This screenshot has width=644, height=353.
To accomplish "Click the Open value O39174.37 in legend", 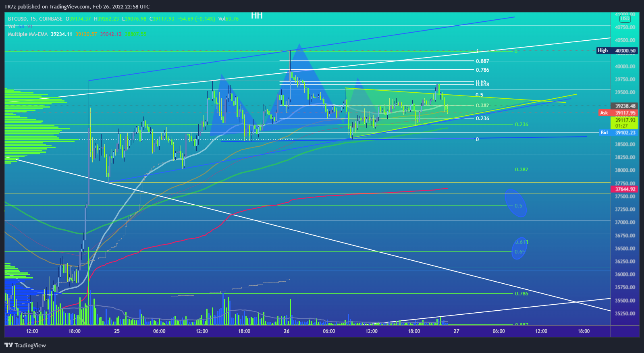I will (x=78, y=19).
